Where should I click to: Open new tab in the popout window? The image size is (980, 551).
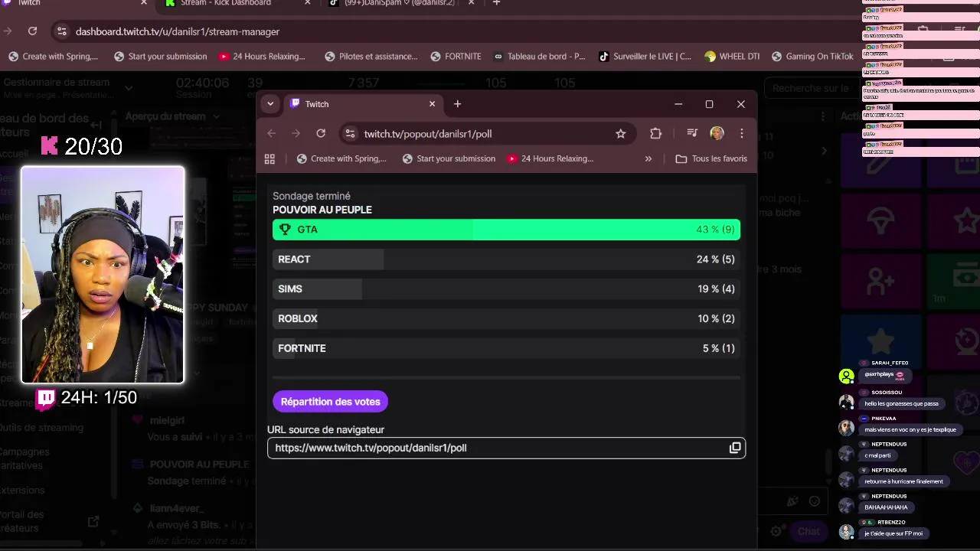(457, 104)
